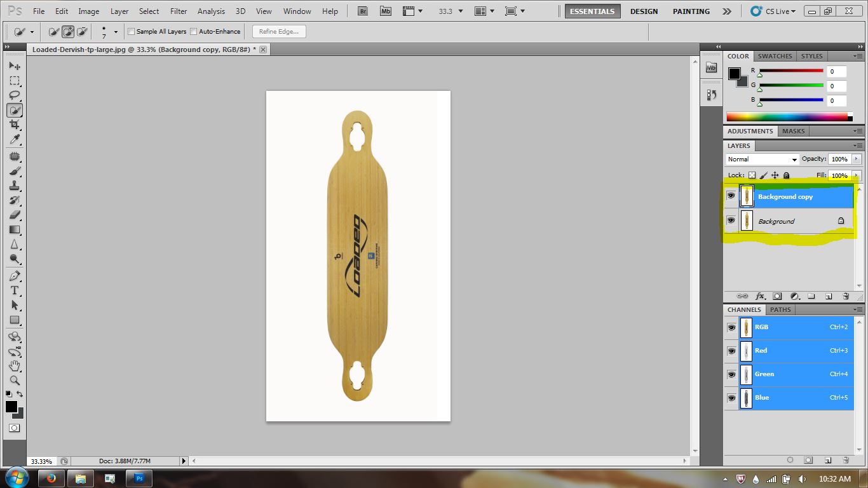The height and width of the screenshot is (488, 868).
Task: Pick the Zoom tool
Action: [x=14, y=381]
